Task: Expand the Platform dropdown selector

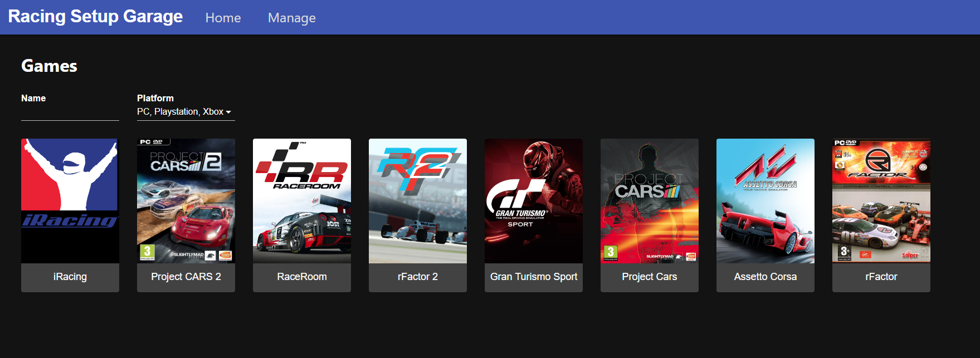Action: coord(186,112)
